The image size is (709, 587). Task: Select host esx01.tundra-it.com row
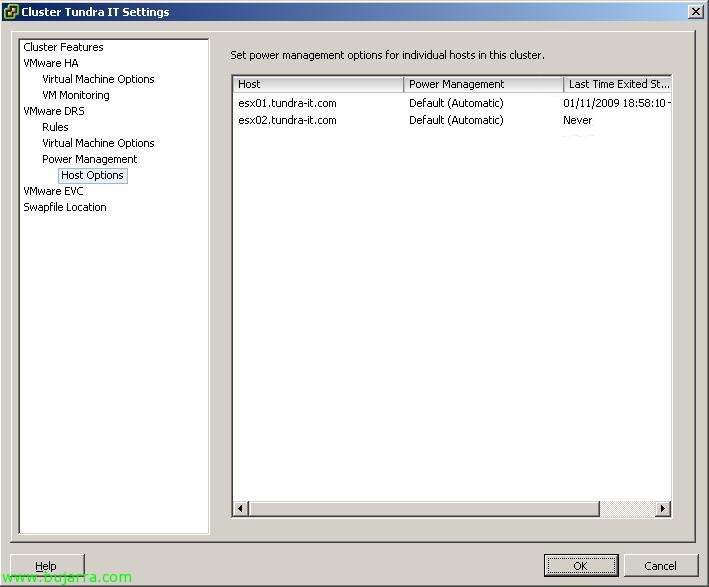[x=452, y=103]
